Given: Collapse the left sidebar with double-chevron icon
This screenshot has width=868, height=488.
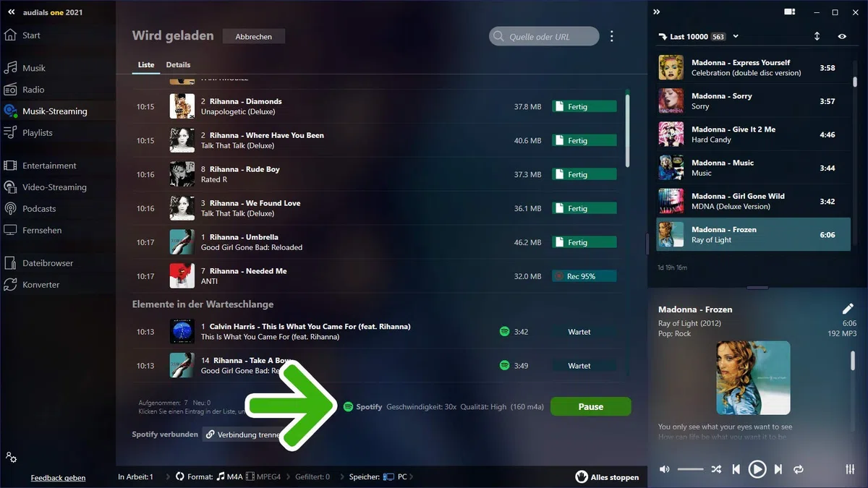Looking at the screenshot, I should pos(12,12).
